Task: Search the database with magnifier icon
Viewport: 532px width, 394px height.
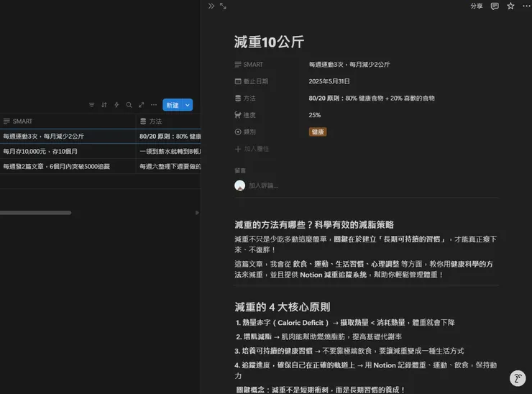Action: (129, 105)
